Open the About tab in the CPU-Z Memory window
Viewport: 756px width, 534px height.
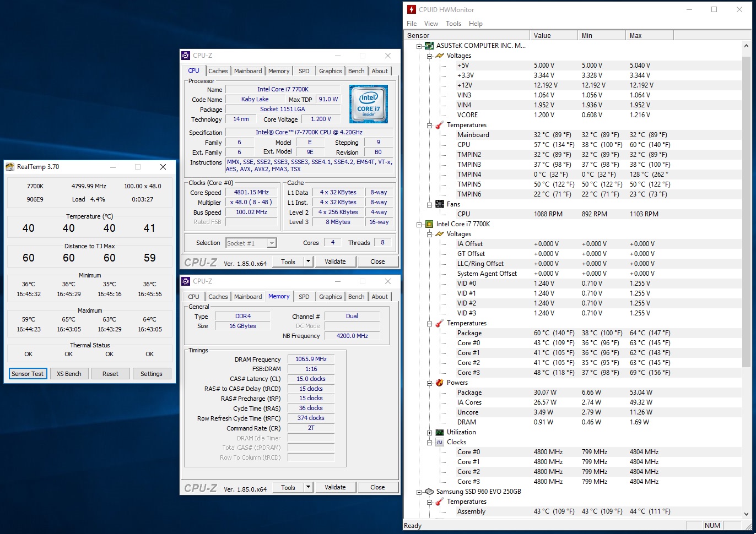click(x=380, y=297)
